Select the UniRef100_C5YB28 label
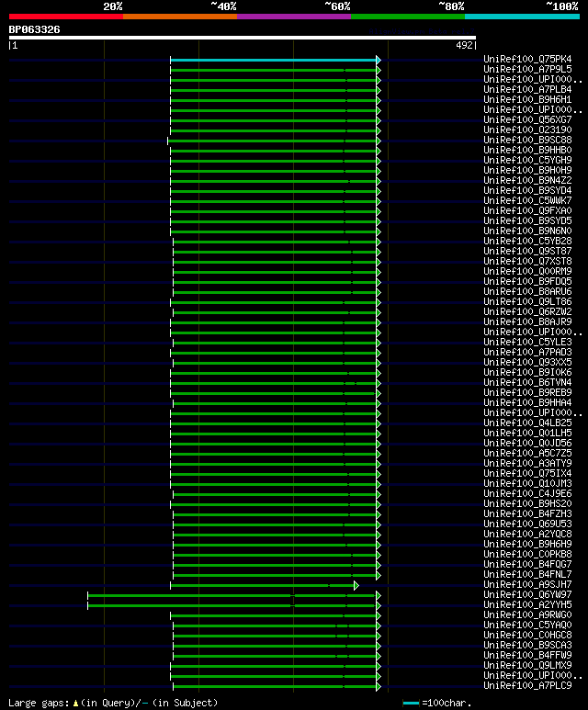 coord(527,241)
